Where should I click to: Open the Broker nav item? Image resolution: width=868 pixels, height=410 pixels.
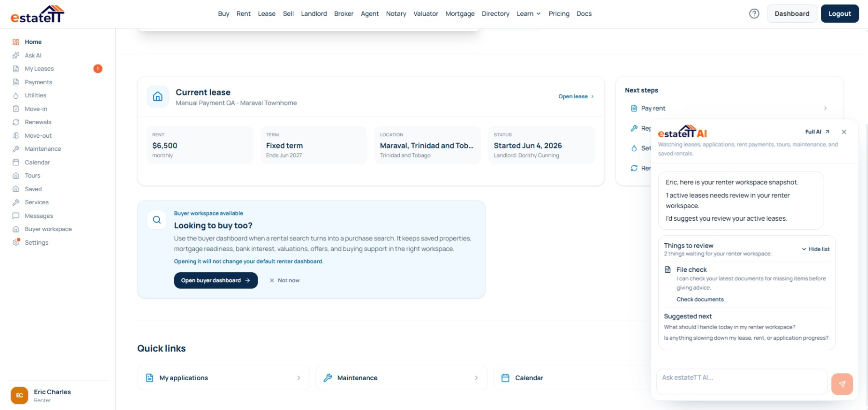(x=344, y=13)
